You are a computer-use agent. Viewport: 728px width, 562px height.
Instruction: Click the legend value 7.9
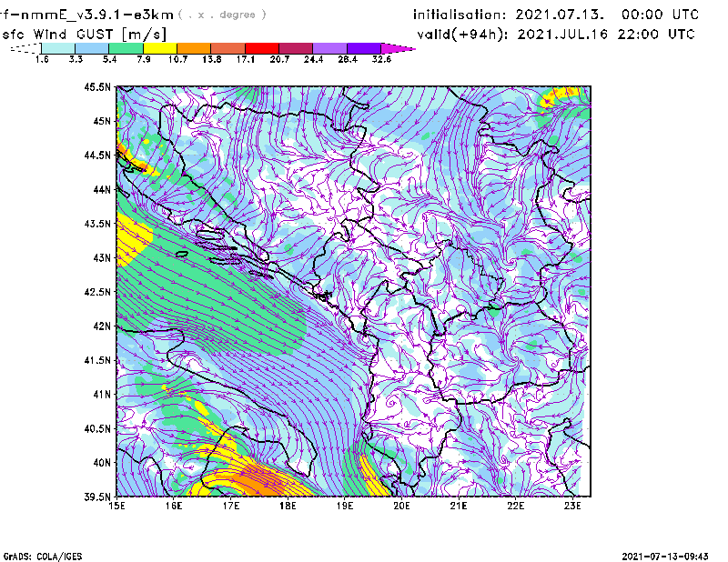[x=144, y=59]
